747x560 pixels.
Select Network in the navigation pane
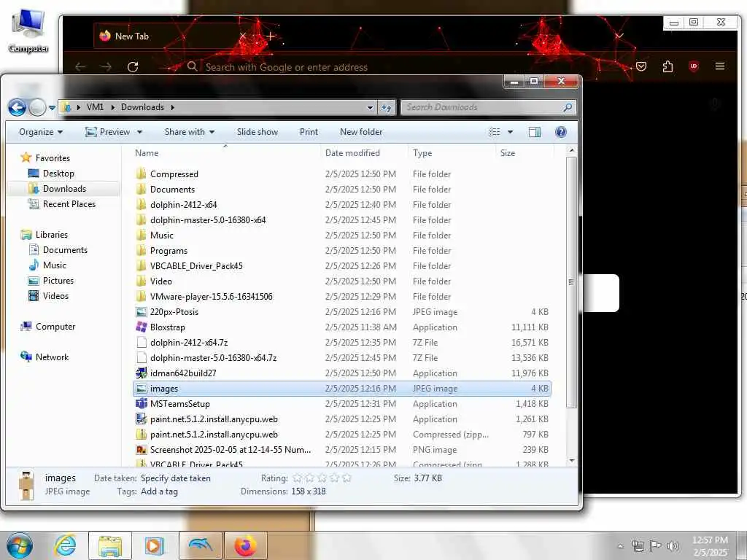coord(52,357)
